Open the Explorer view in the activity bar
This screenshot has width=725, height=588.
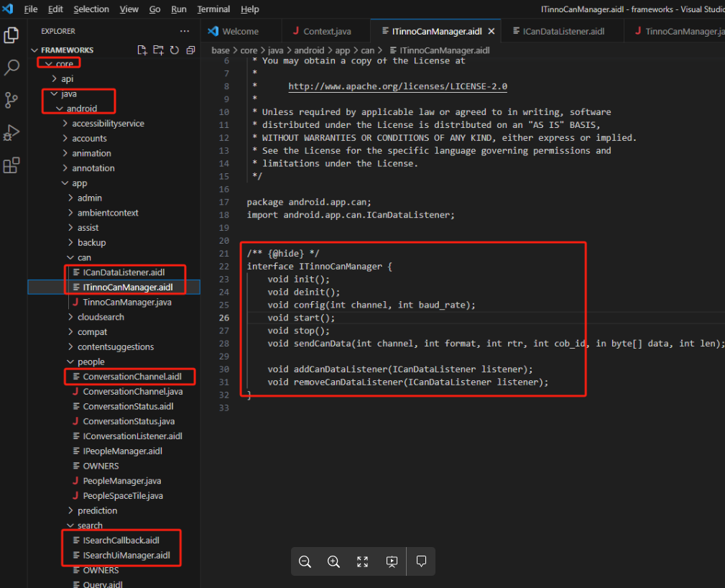click(x=11, y=34)
